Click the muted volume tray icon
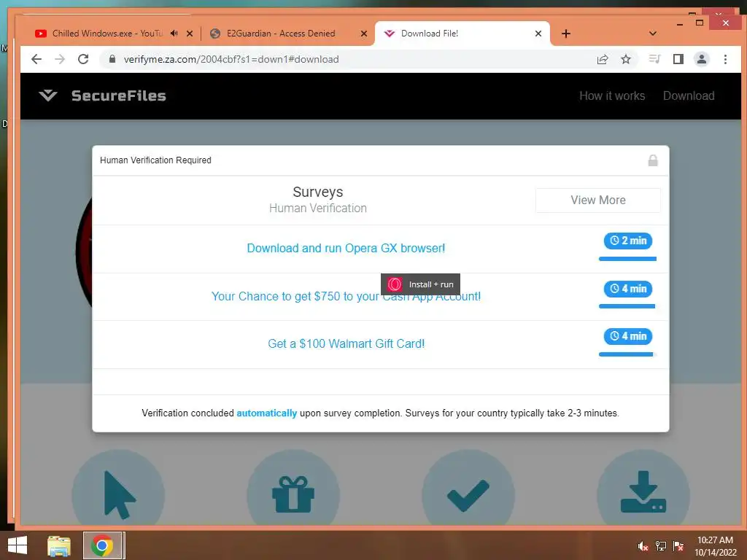This screenshot has width=747, height=560. [643, 546]
